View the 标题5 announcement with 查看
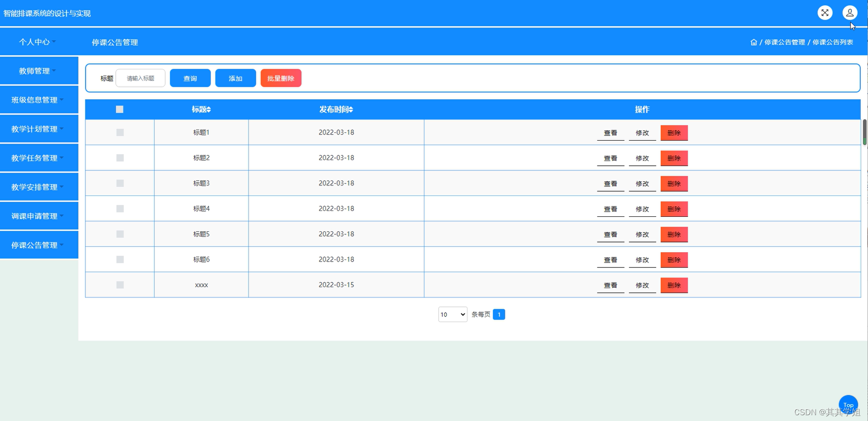The width and height of the screenshot is (868, 421). (611, 235)
